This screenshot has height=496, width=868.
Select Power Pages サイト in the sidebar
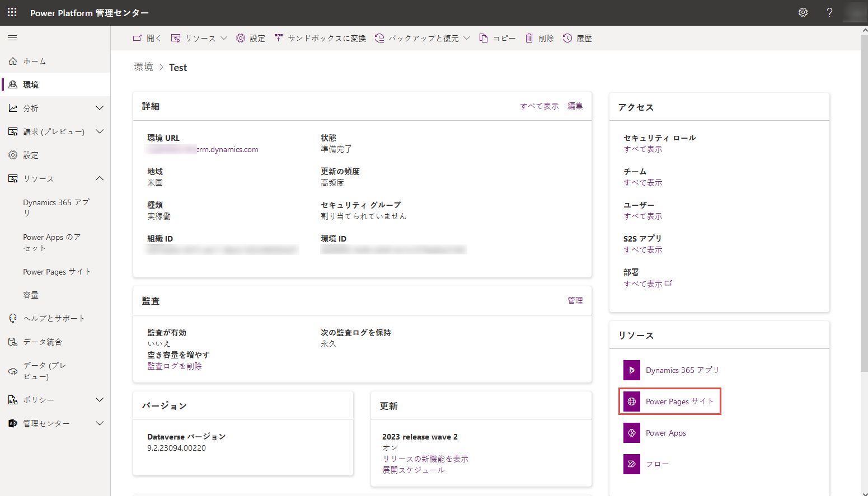point(57,272)
